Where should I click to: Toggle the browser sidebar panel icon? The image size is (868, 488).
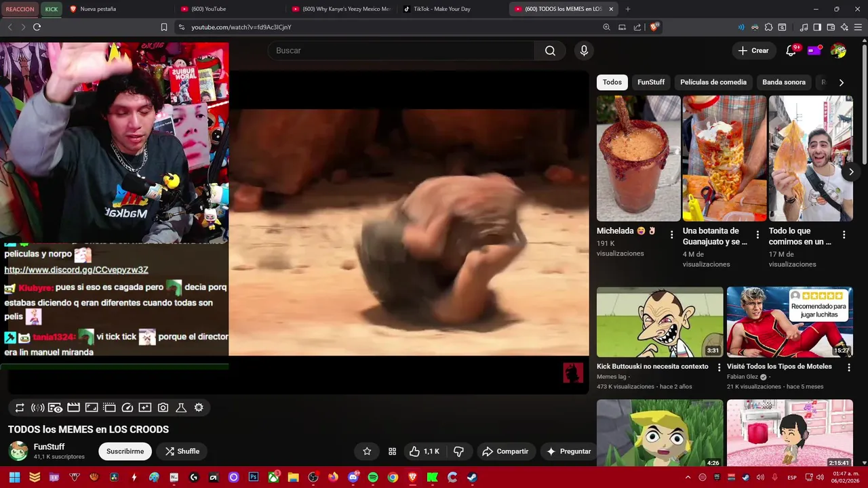tap(817, 27)
